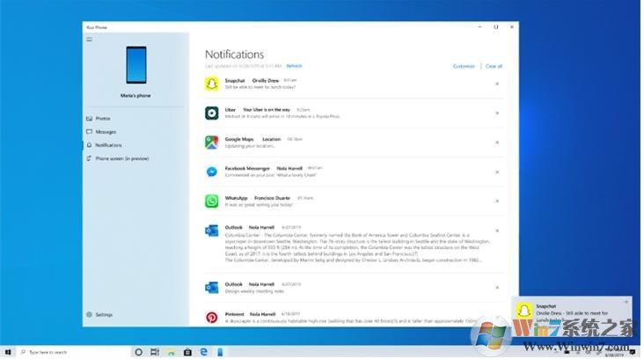Click the phone illustration above Maria's phone
The height and width of the screenshot is (359, 644).
[x=136, y=65]
